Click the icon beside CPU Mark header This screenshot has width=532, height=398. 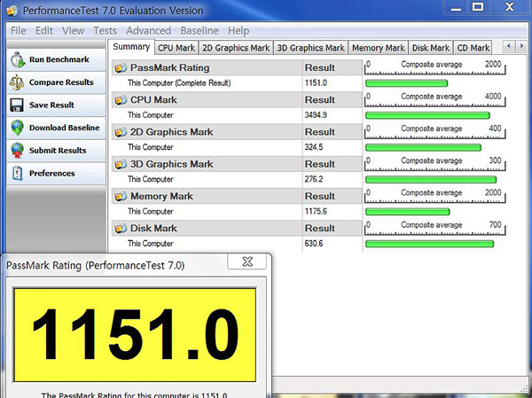(121, 100)
